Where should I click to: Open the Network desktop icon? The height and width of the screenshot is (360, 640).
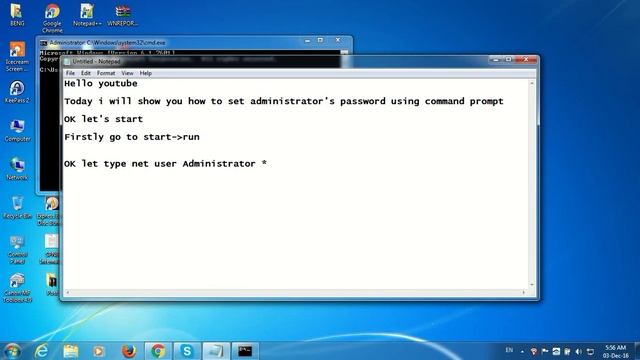[17, 169]
